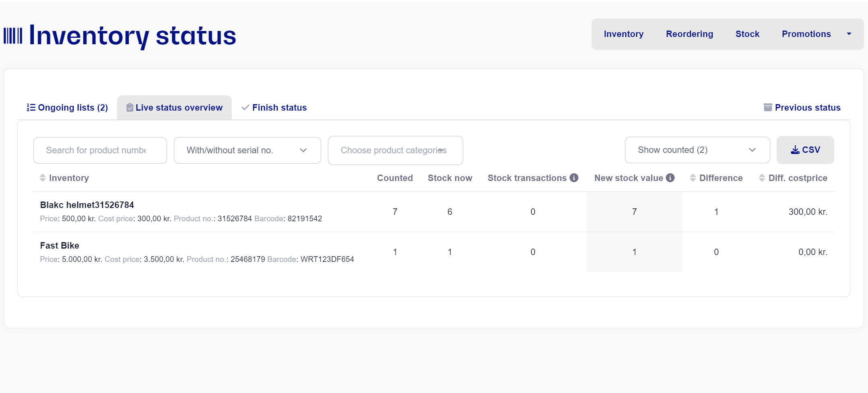Focus the Search for product number field
This screenshot has width=868, height=393.
coord(100,150)
